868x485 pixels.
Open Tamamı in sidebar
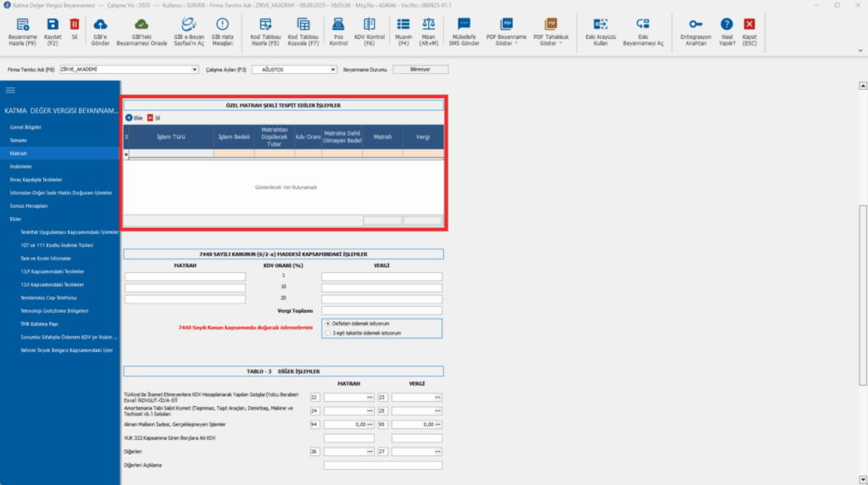[x=19, y=141]
